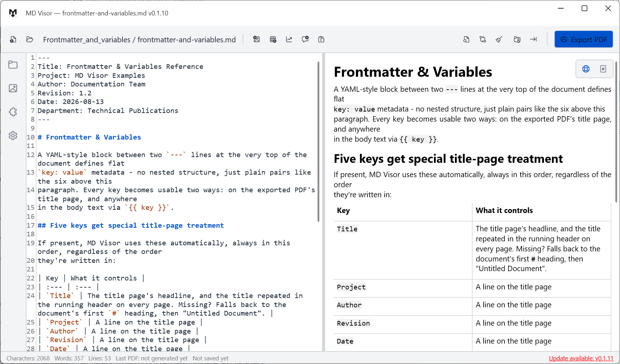Screen dimensions: 620x364
Task: Click the sync/refresh arrows icon
Action: point(483,39)
